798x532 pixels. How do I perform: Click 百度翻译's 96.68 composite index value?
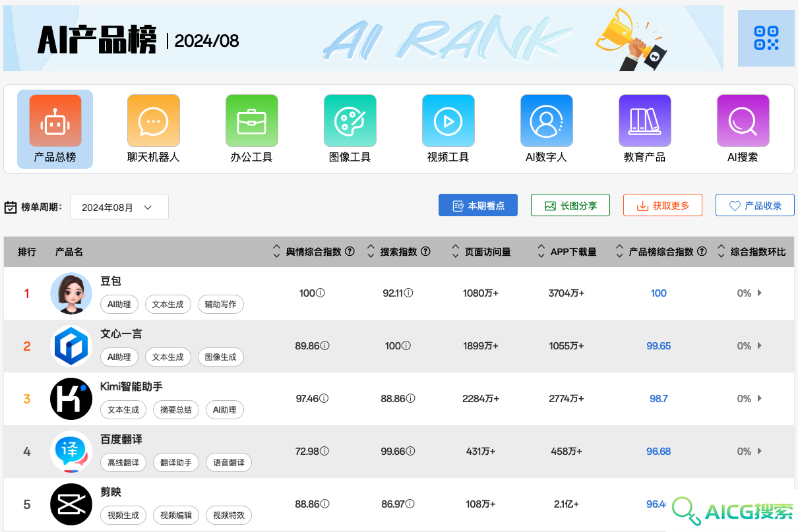click(659, 451)
